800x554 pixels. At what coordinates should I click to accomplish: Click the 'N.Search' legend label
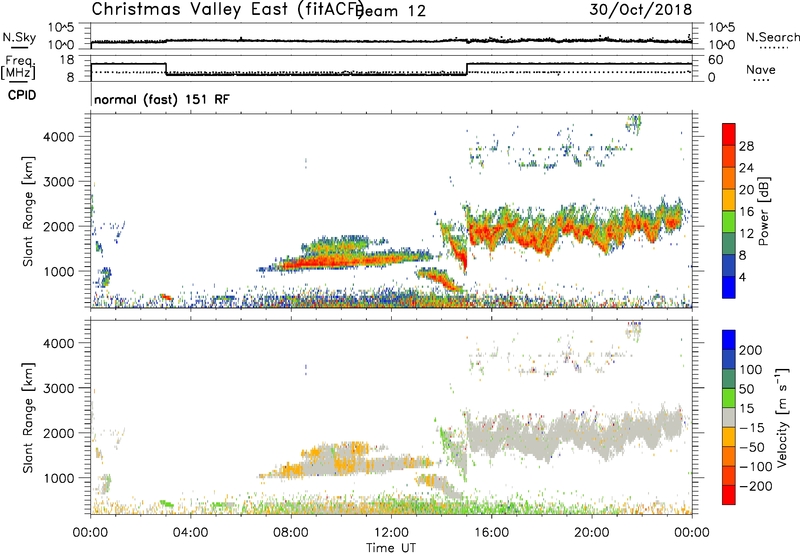[772, 37]
